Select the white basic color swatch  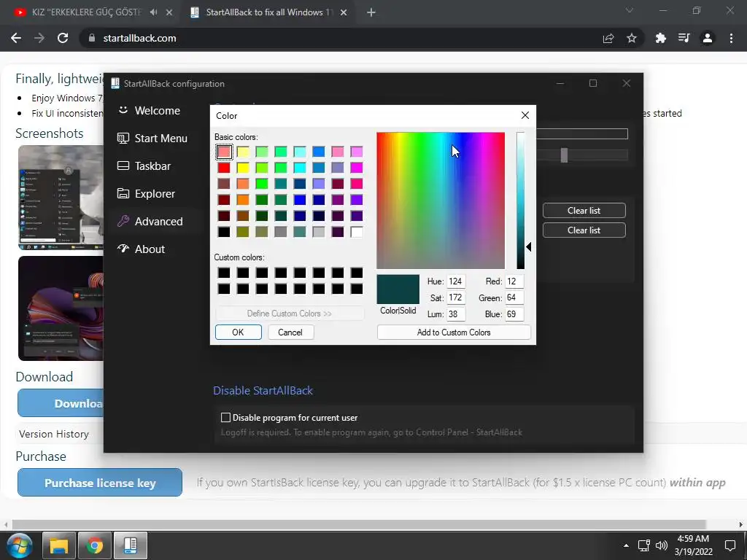point(357,232)
